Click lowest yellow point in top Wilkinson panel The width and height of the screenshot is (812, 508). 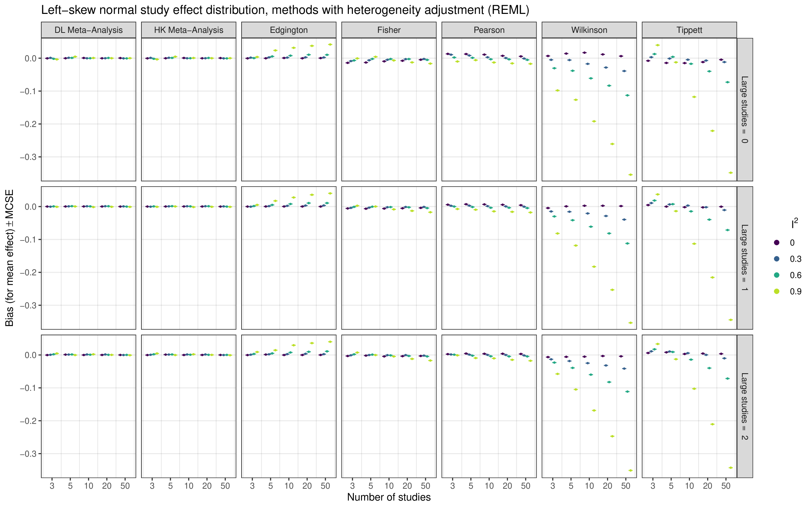pos(630,175)
